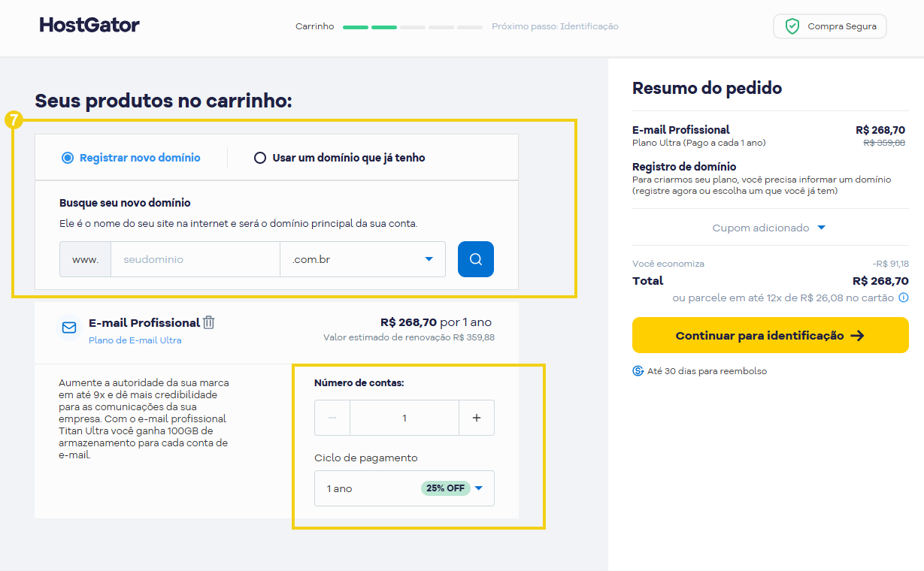
Task: Click Continuar para identificação button
Action: (x=771, y=335)
